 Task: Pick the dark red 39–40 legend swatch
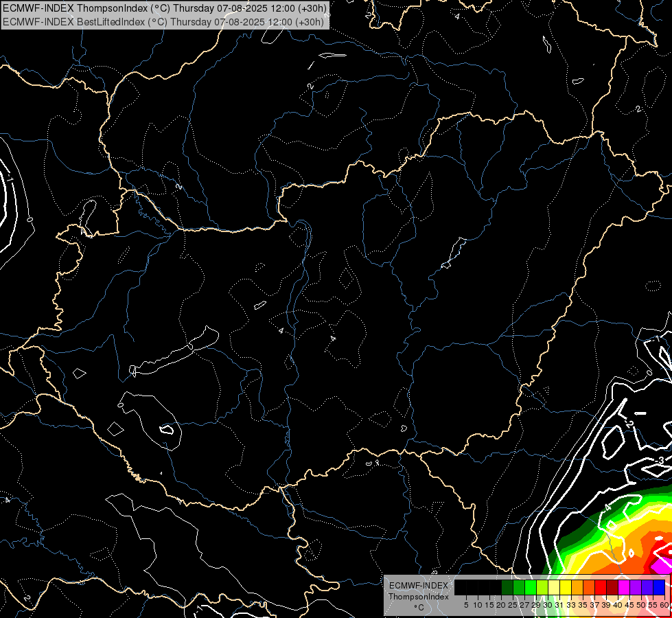click(x=612, y=588)
